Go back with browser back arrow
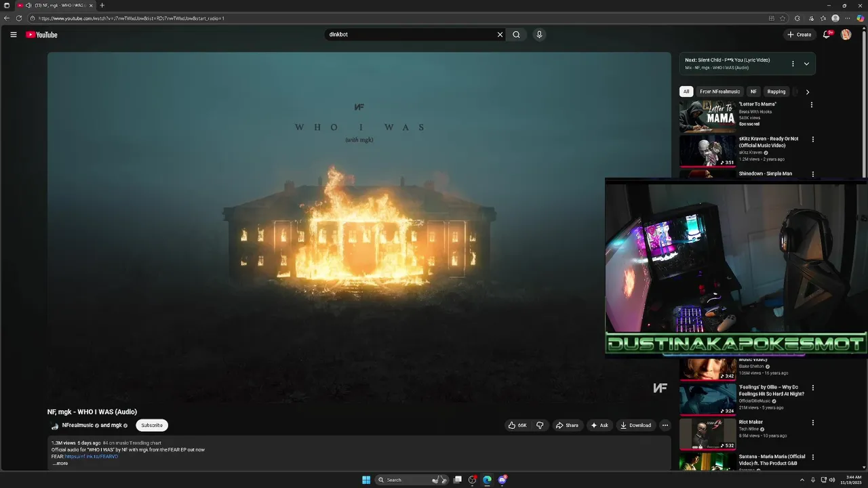Image resolution: width=868 pixels, height=488 pixels. (x=7, y=18)
